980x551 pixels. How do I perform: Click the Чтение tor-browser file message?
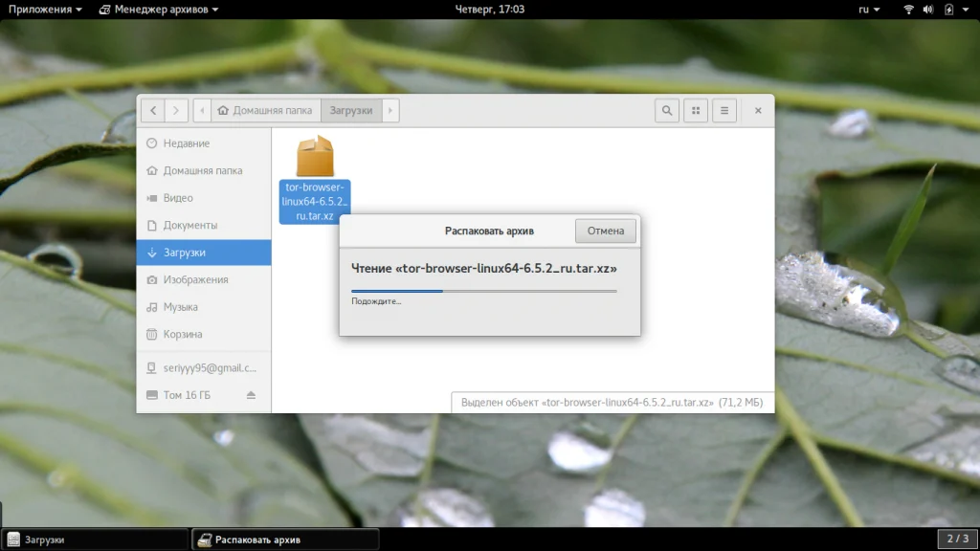[x=484, y=268]
